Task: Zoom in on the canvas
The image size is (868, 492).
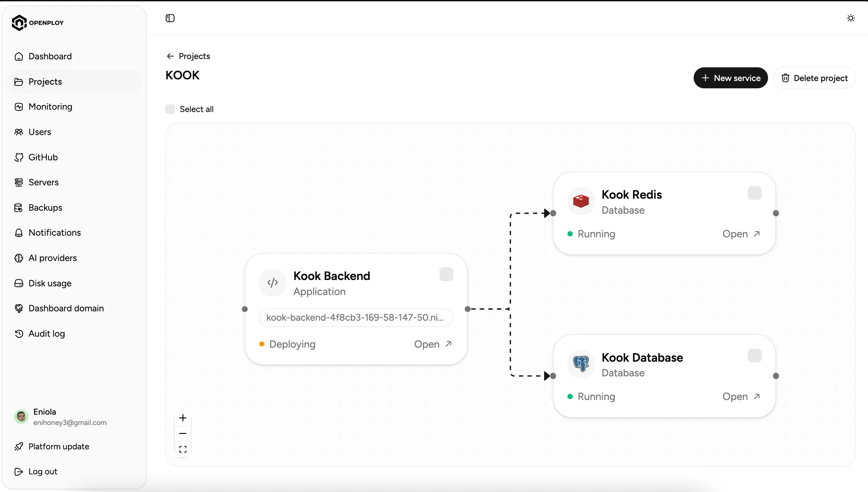Action: (x=183, y=418)
